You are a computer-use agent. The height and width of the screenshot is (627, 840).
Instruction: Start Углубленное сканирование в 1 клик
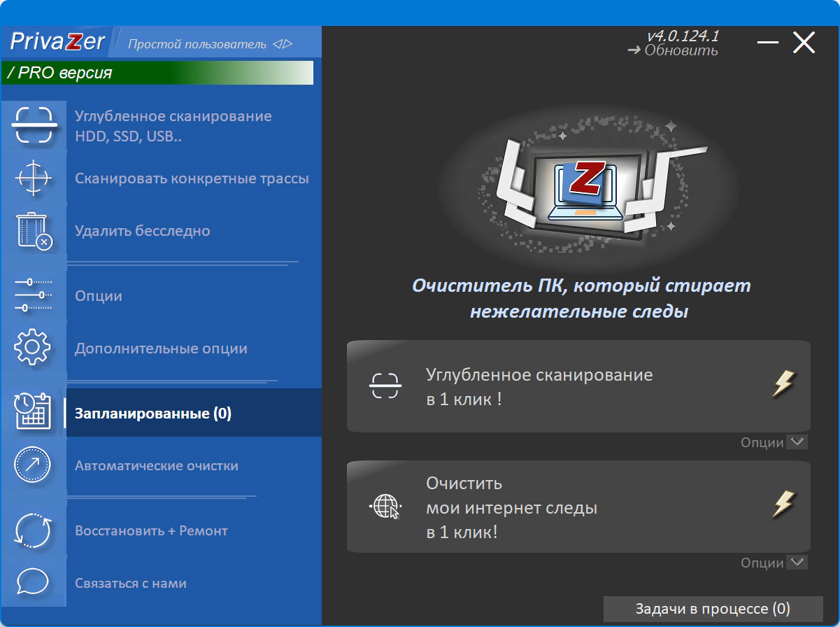(x=578, y=386)
